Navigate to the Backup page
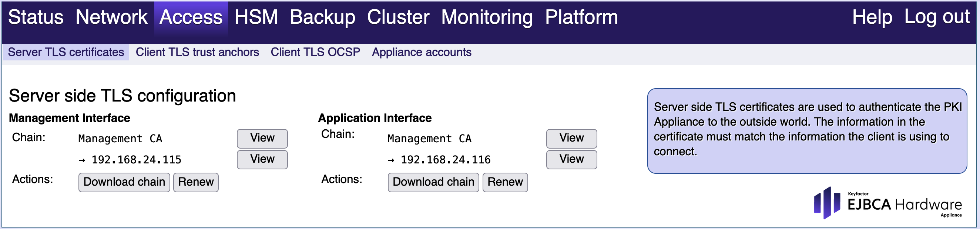 [x=323, y=17]
